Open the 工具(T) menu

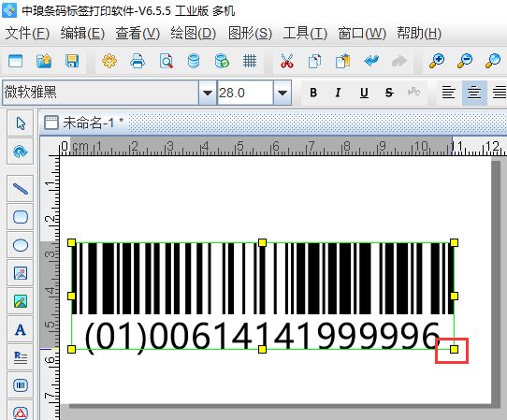pos(305,34)
